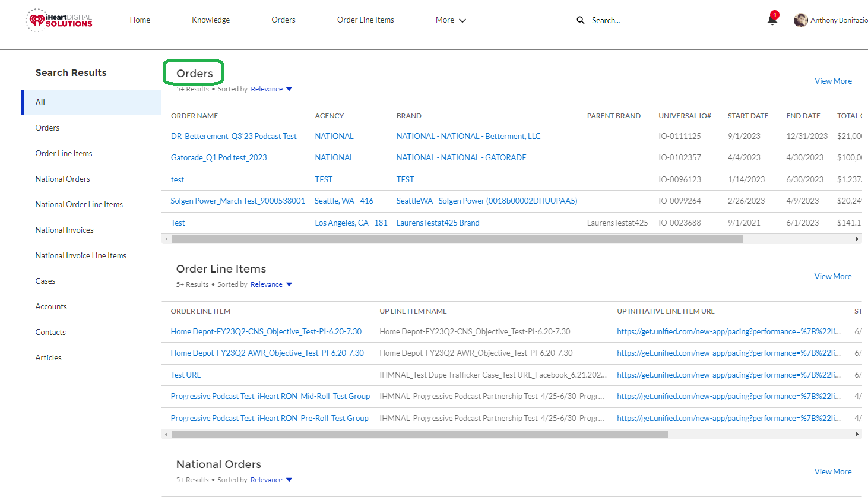This screenshot has width=868, height=500.
Task: Open Progressive Podcast Pre-Roll_Test Group item
Action: [x=270, y=418]
